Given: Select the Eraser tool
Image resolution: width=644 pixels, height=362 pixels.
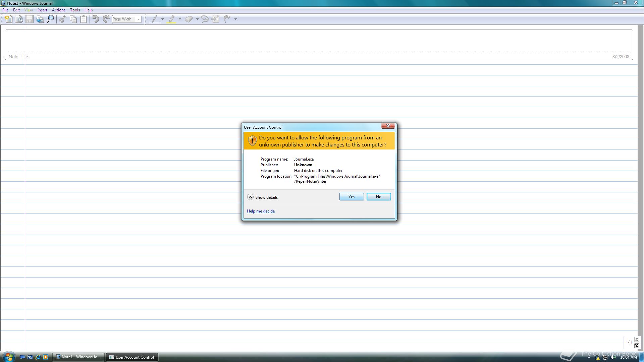Looking at the screenshot, I should pos(189,19).
